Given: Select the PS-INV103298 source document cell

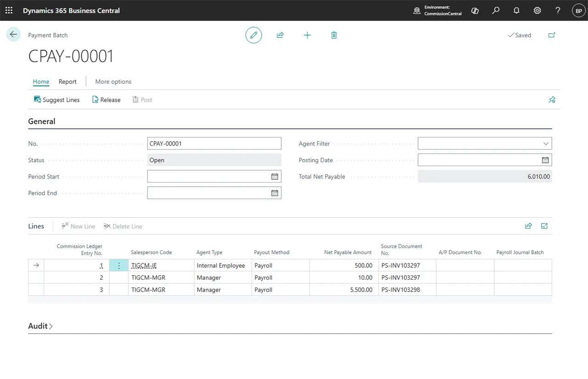Looking at the screenshot, I should [407, 290].
